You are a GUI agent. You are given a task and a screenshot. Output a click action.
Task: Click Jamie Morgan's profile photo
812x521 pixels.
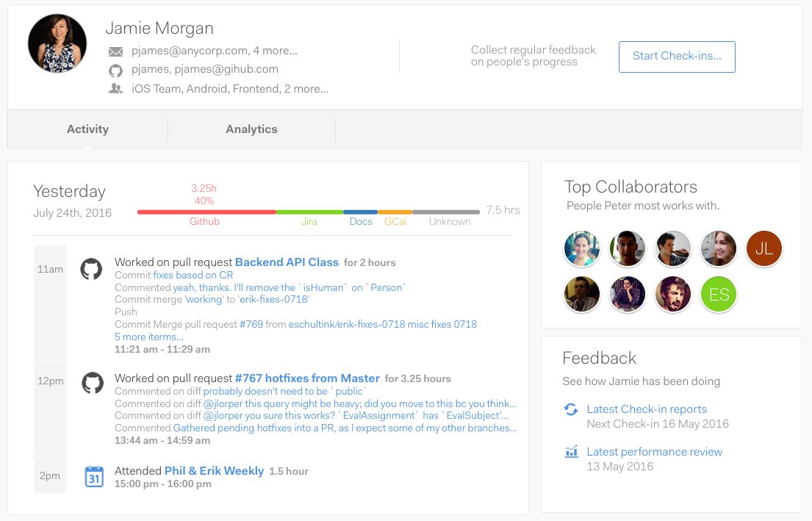point(57,43)
